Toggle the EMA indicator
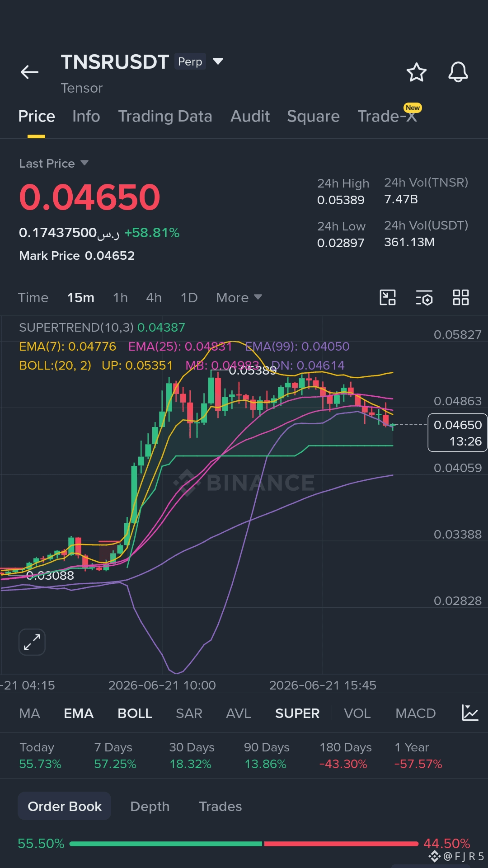 (x=79, y=713)
